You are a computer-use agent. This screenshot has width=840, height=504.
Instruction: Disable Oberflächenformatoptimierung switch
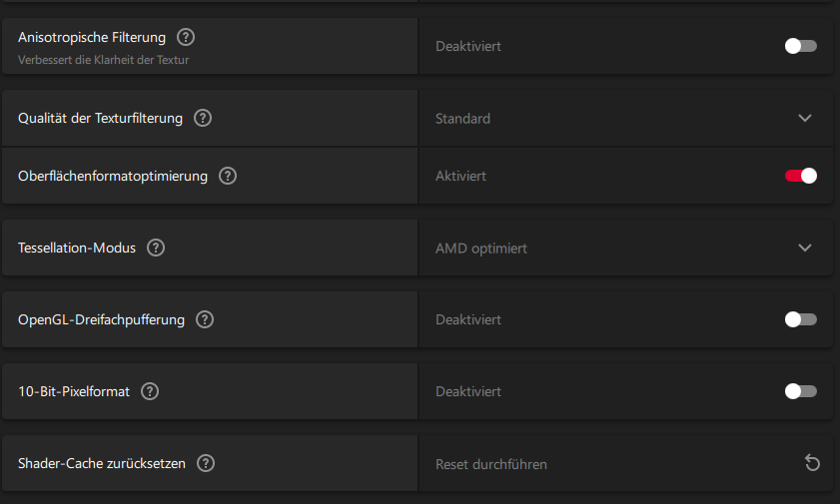click(x=800, y=176)
